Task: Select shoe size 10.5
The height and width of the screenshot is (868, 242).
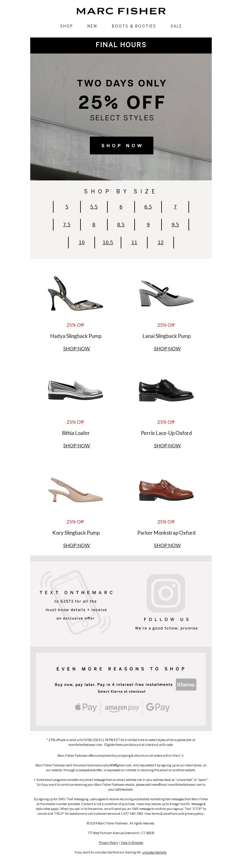Action: tap(108, 242)
